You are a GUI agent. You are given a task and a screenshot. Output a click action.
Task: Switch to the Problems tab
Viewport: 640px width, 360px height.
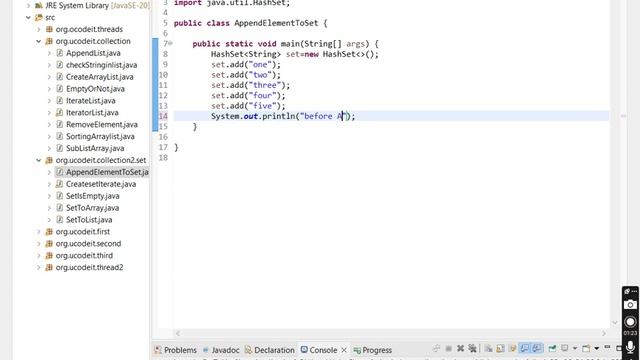176,350
